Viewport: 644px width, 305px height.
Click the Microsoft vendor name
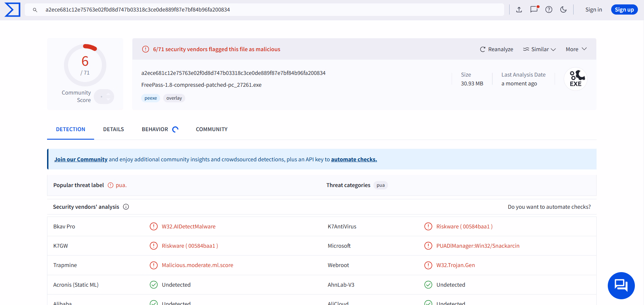coord(339,246)
